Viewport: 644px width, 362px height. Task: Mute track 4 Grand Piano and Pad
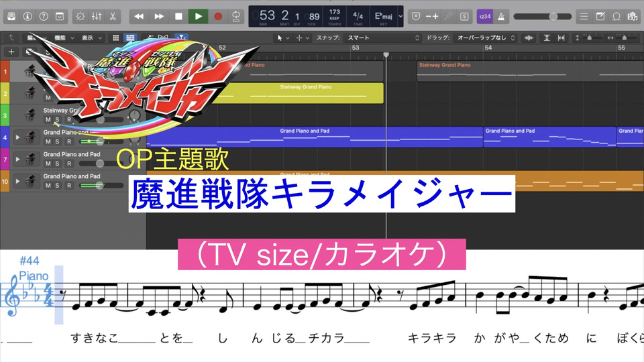[48, 141]
